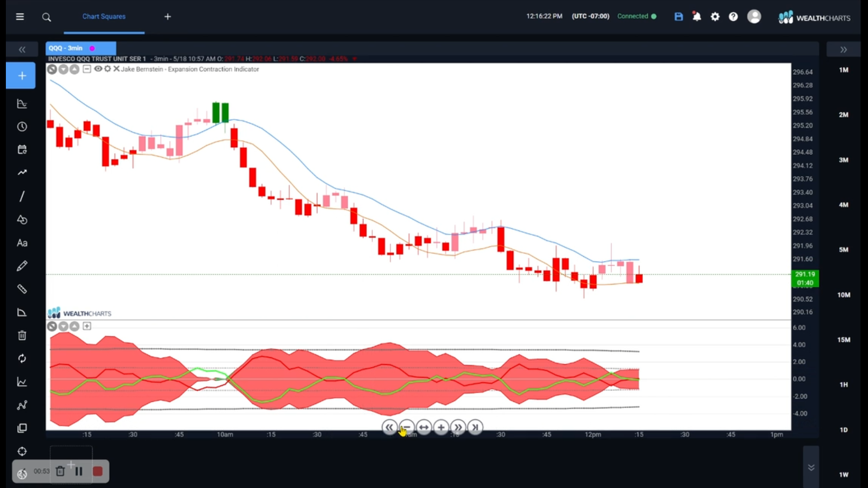This screenshot has width=868, height=488.
Task: Open the clock time interval tool
Action: coord(22,127)
